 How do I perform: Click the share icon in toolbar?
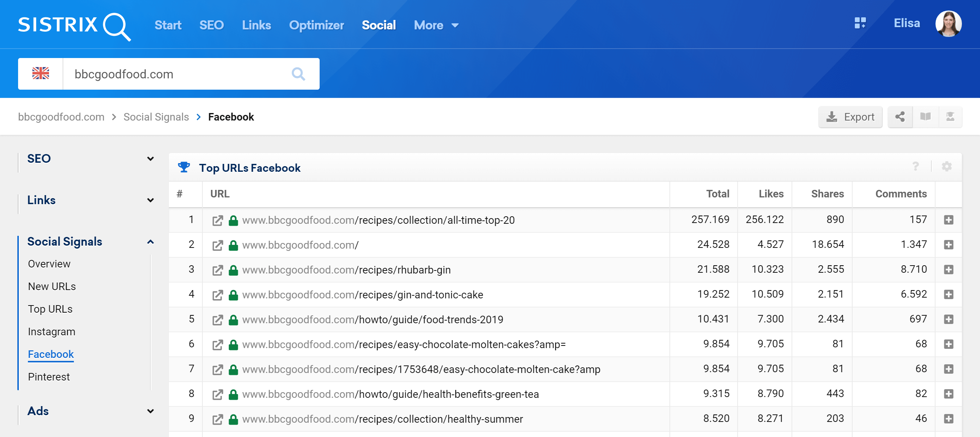coord(900,117)
